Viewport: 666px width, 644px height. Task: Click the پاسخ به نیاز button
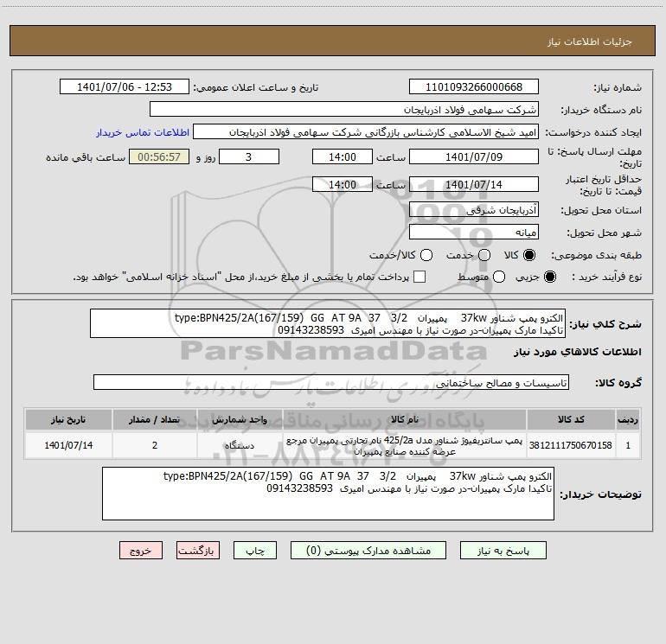[x=503, y=551]
